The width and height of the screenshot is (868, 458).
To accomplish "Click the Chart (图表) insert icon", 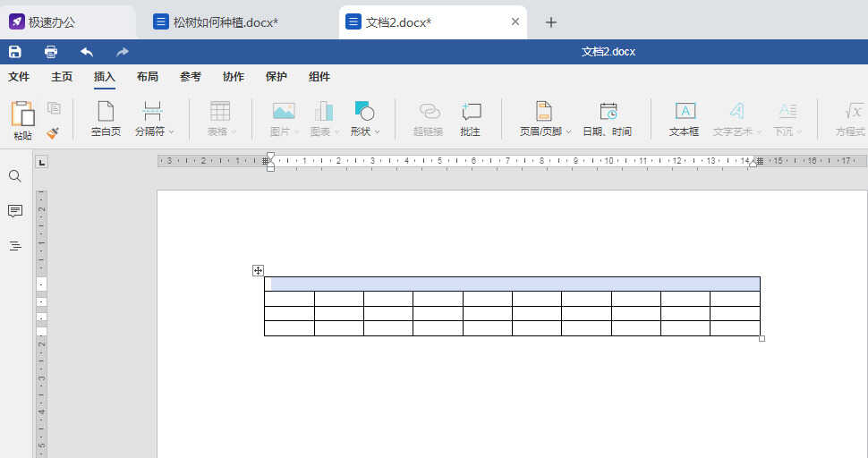I will 323,111.
